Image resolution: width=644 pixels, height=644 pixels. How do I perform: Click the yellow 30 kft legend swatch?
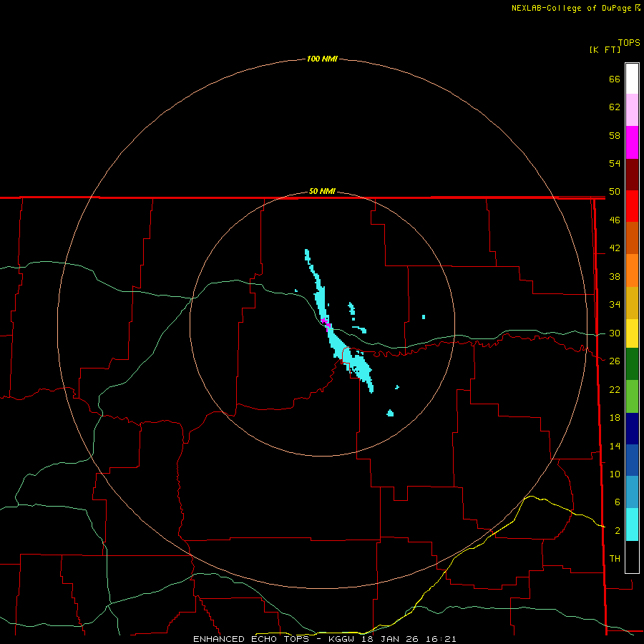point(632,333)
